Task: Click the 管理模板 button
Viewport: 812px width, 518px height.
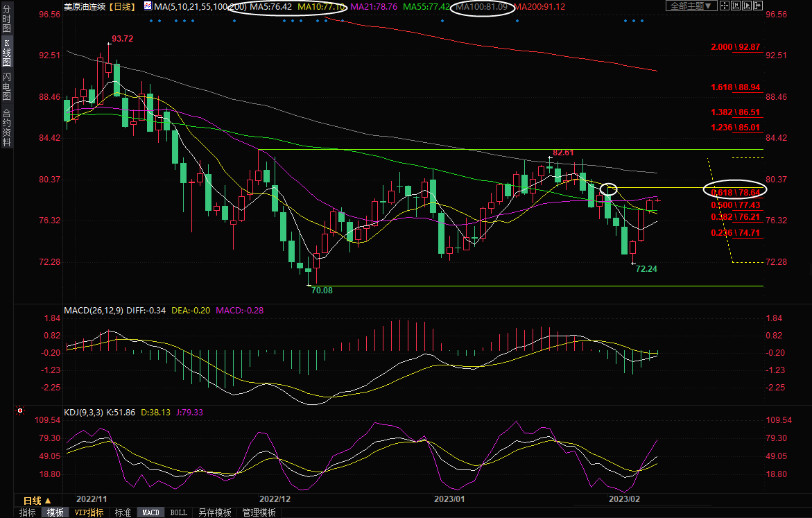Action: click(258, 512)
